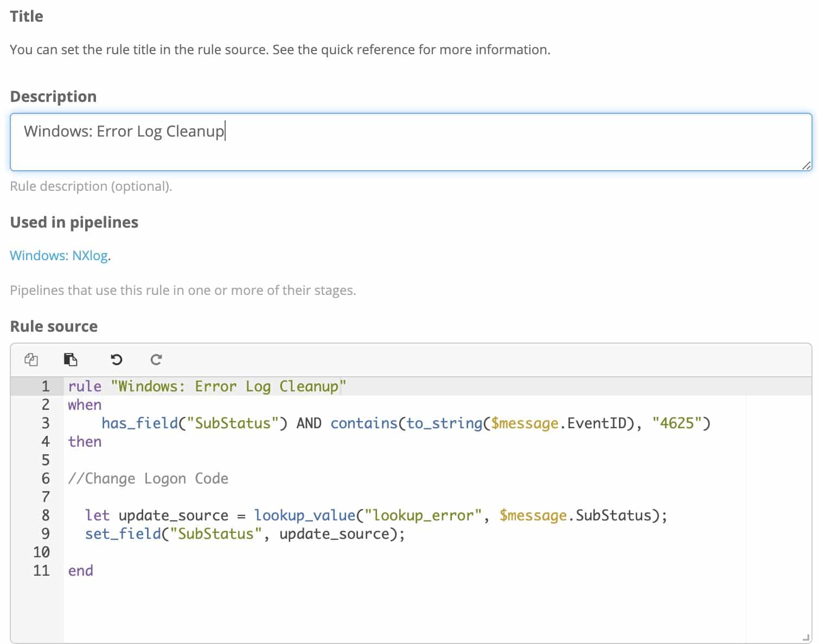Click the //Change Logon Code comment
818x644 pixels.
[x=148, y=479]
